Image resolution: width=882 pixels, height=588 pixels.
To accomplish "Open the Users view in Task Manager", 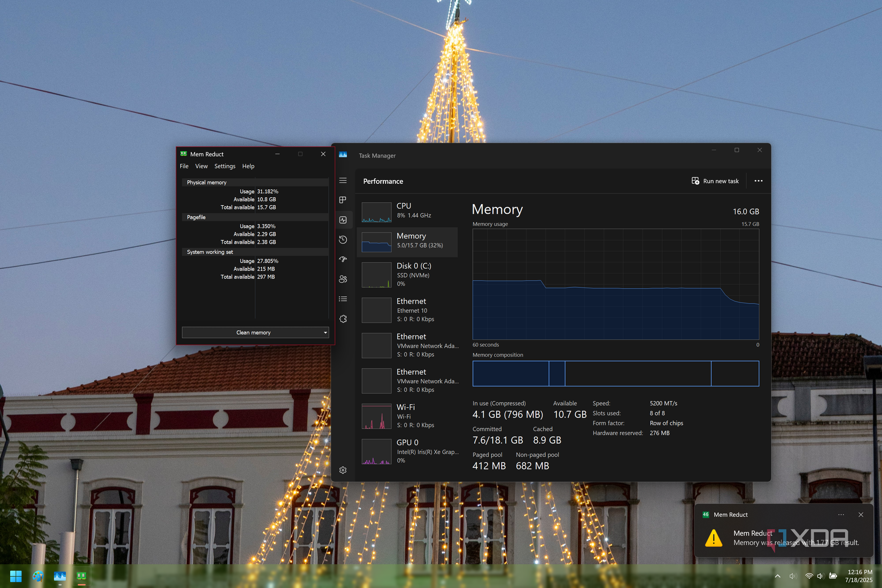I will 343,279.
